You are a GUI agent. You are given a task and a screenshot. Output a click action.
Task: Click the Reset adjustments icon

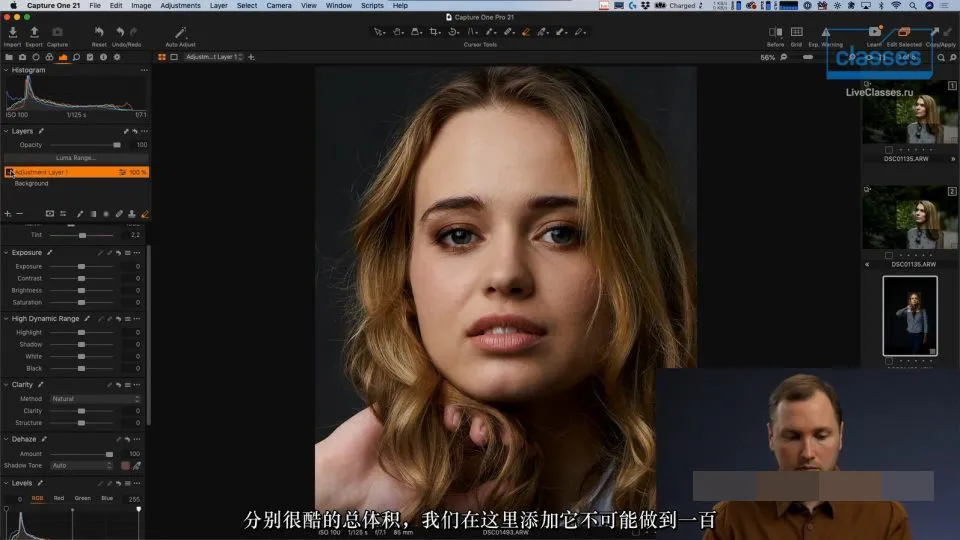pos(99,32)
